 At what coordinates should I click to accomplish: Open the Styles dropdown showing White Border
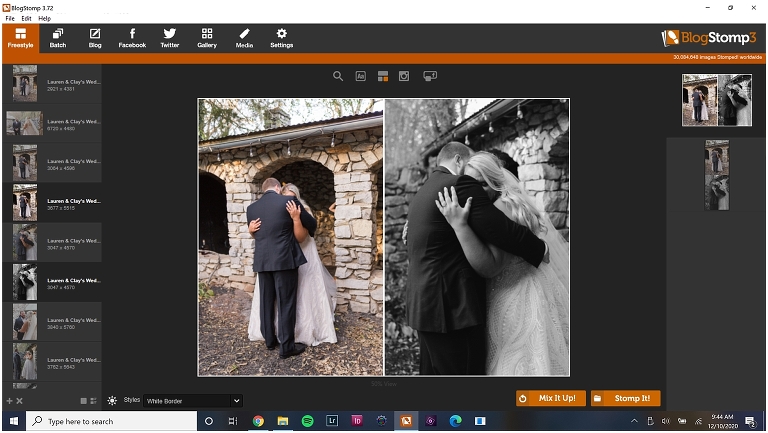tap(193, 401)
